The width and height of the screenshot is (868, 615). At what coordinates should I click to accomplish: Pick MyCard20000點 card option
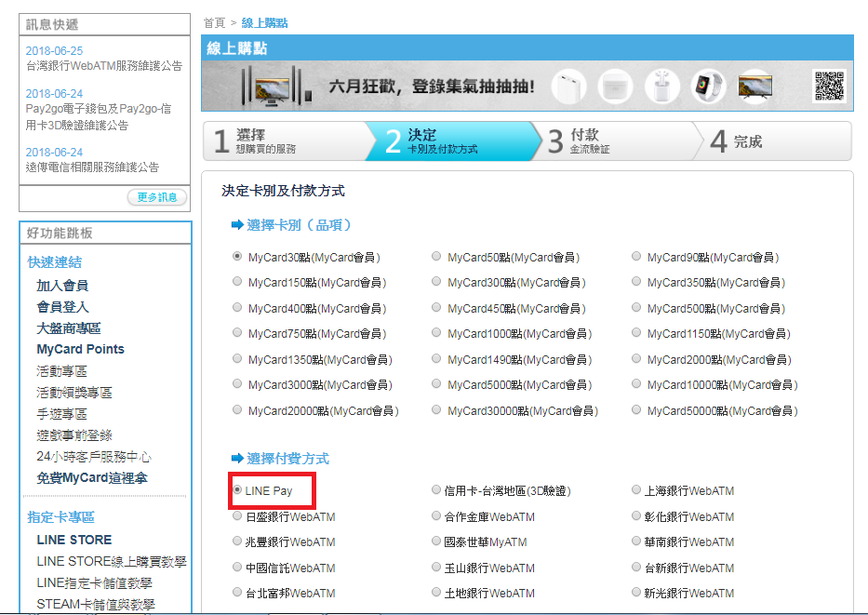(x=237, y=409)
